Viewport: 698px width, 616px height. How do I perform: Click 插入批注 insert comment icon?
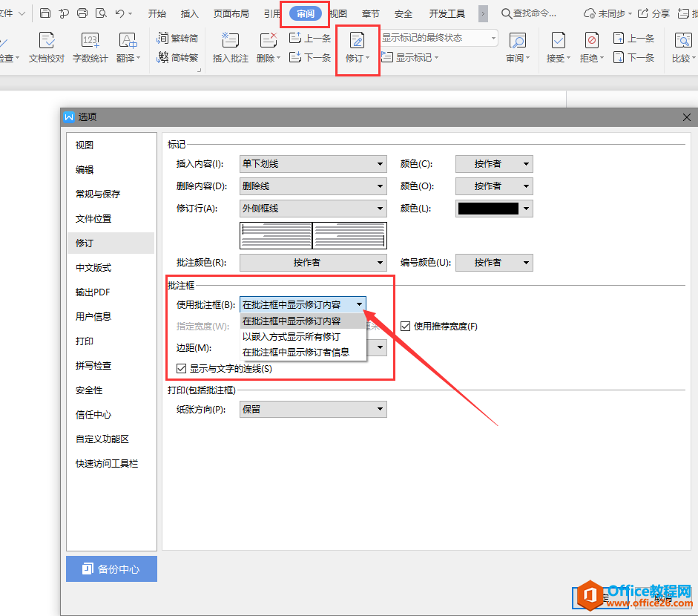point(231,47)
